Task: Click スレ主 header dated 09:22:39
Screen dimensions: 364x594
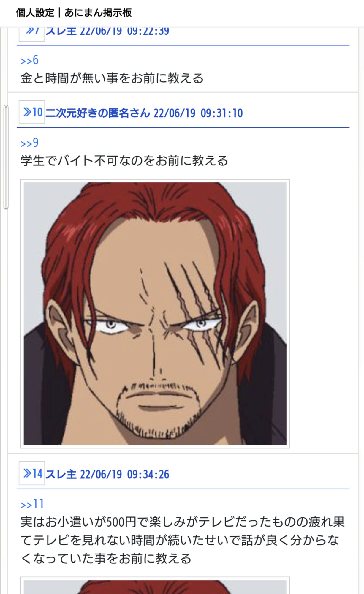Action: 107,31
